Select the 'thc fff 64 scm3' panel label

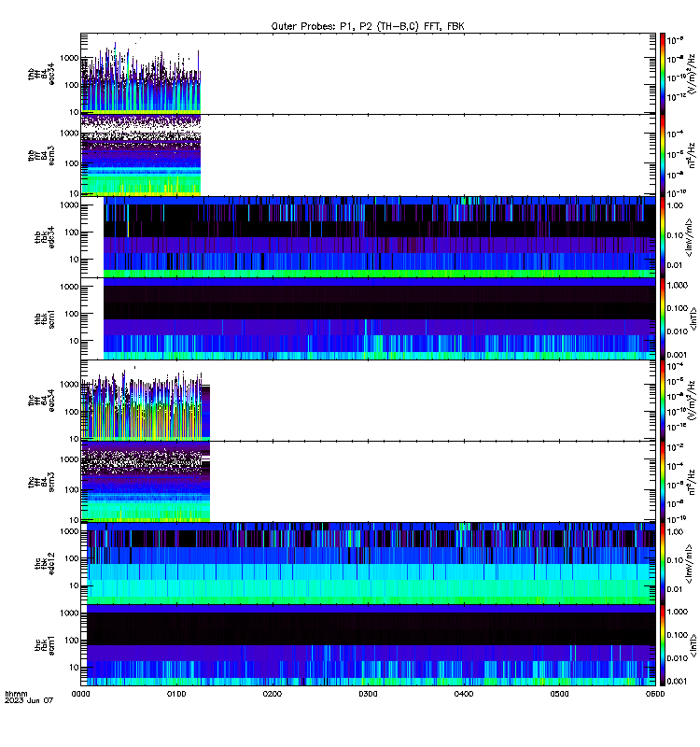[41, 482]
